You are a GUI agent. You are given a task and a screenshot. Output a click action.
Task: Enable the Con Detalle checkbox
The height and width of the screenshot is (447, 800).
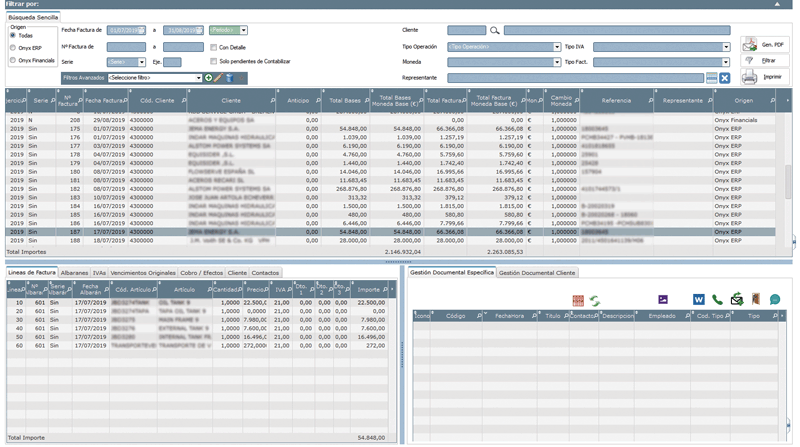[x=213, y=46]
